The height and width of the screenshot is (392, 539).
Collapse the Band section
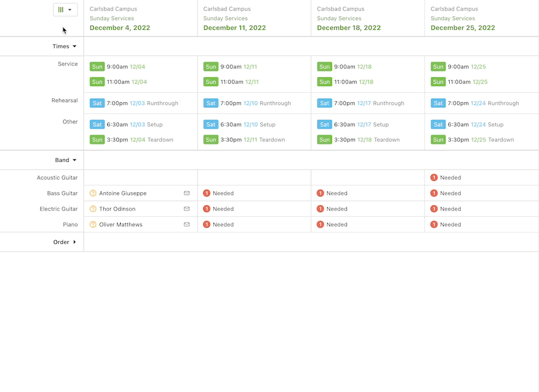pos(65,160)
